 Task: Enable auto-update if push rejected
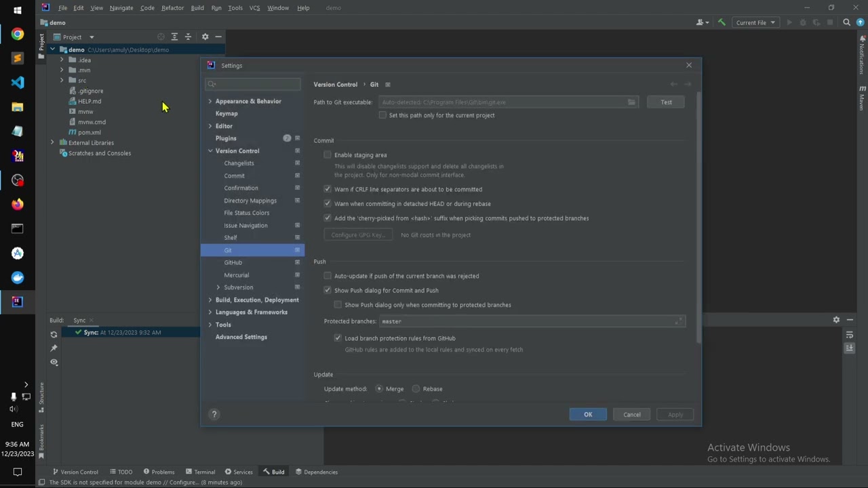pos(328,276)
